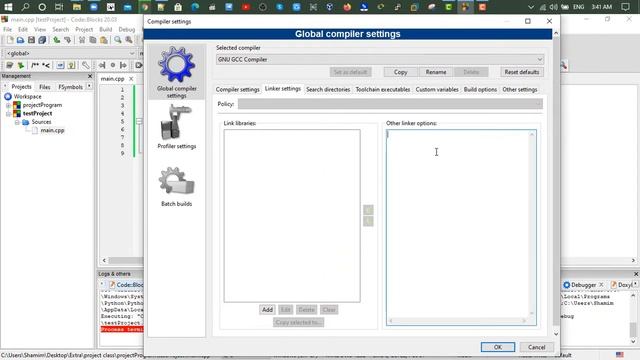This screenshot has width=640, height=360.
Task: Switch to Linker settings tab
Action: [x=283, y=89]
